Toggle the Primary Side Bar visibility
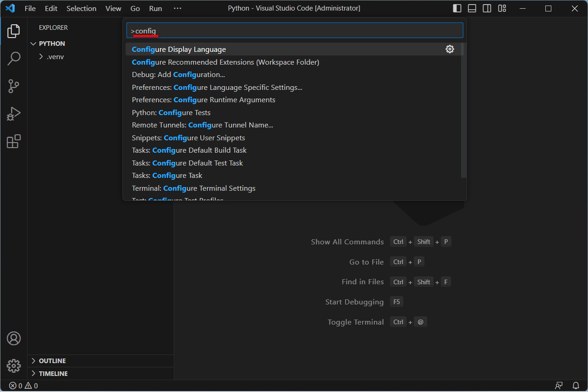 point(456,8)
